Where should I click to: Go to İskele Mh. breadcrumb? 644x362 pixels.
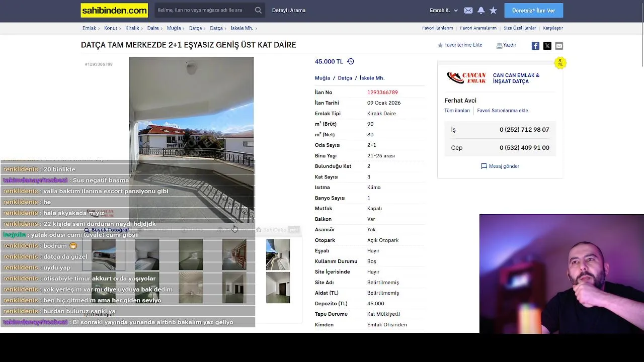(x=242, y=28)
